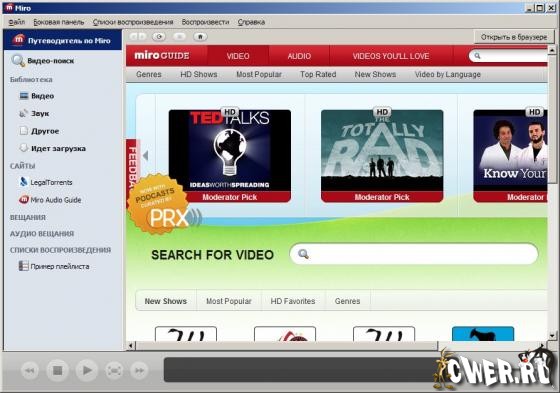Click the browser home button

pyautogui.click(x=200, y=36)
